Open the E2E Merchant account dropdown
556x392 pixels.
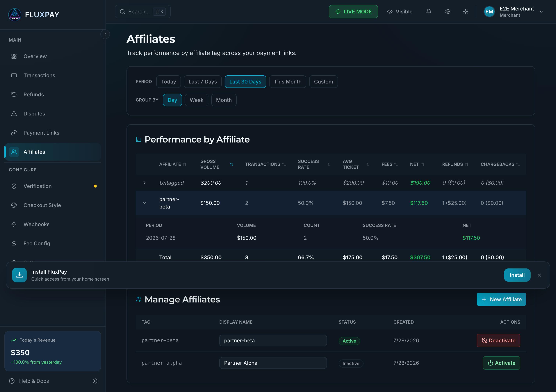click(x=514, y=12)
